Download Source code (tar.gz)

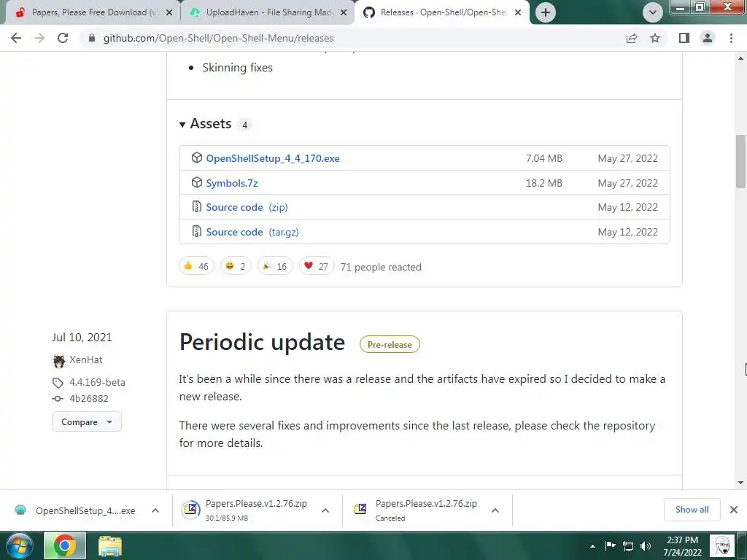[x=252, y=233]
